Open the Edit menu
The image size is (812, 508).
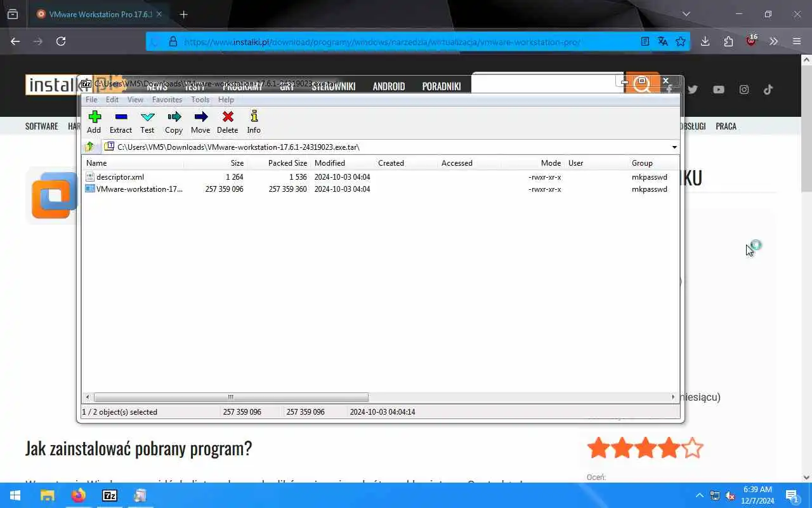(112, 100)
